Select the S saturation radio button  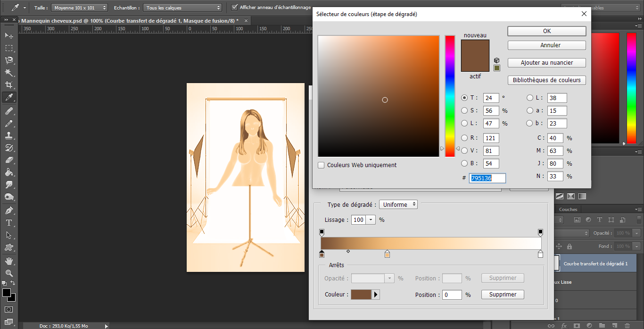point(464,110)
